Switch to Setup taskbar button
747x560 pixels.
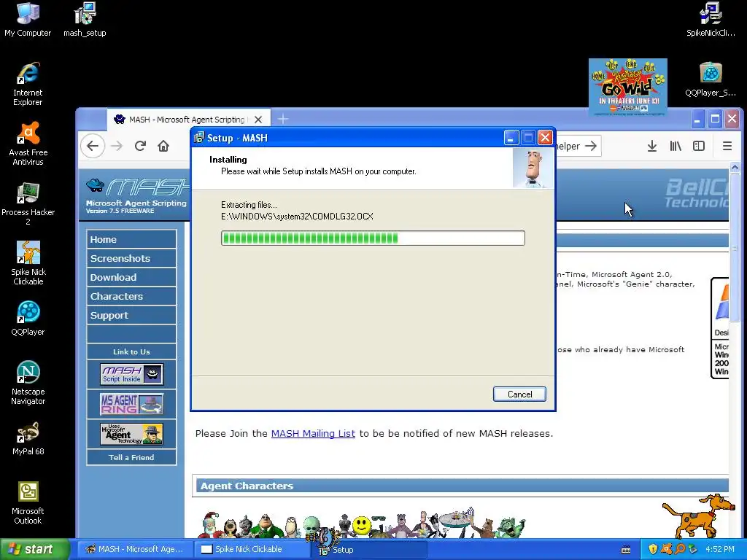tap(369, 549)
